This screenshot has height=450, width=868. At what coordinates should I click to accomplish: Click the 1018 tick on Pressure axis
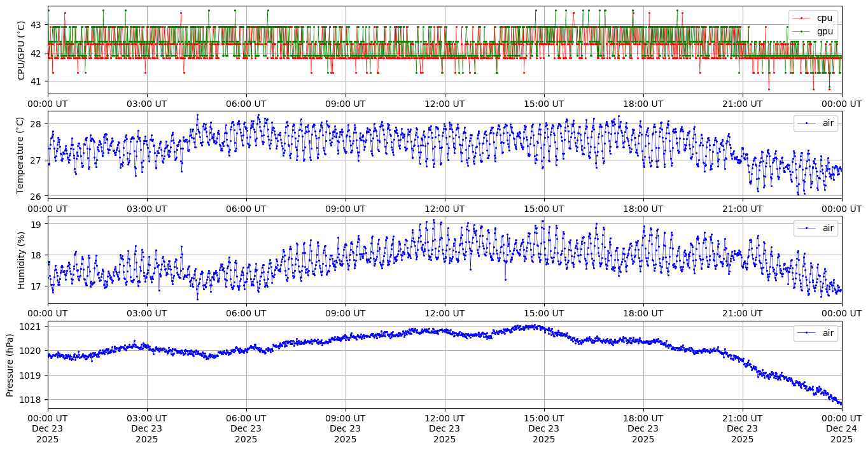click(33, 400)
